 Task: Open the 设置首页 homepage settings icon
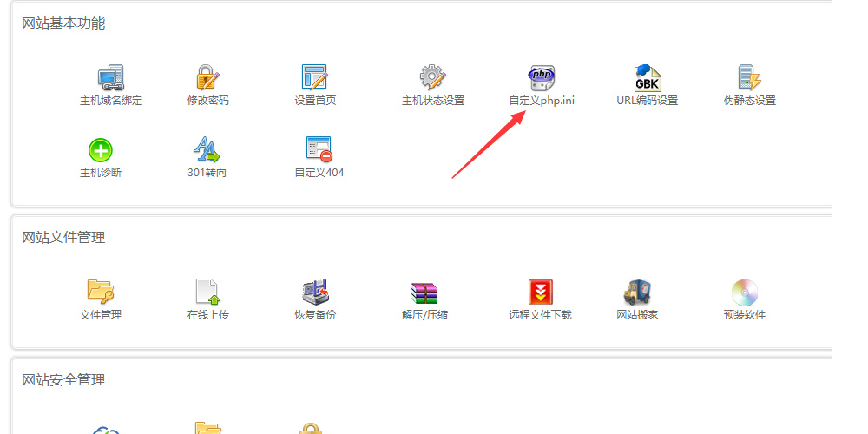314,78
